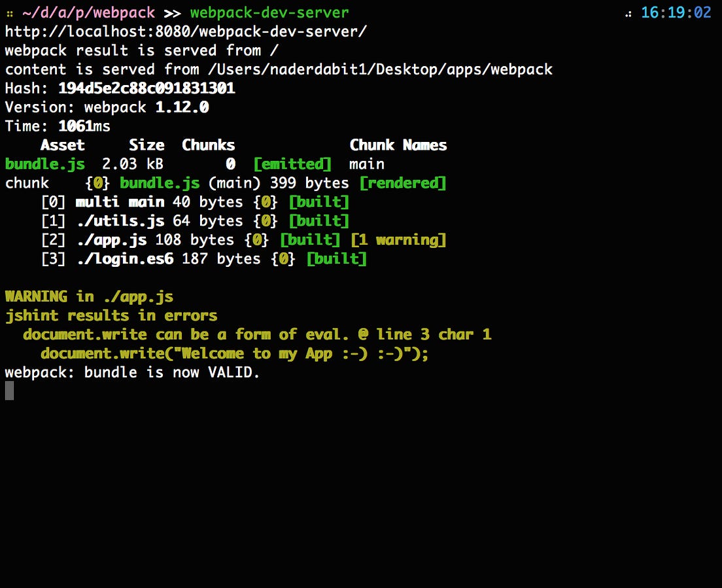Viewport: 722px width, 588px height.
Task: Click the bundle is now VALID message
Action: point(132,372)
